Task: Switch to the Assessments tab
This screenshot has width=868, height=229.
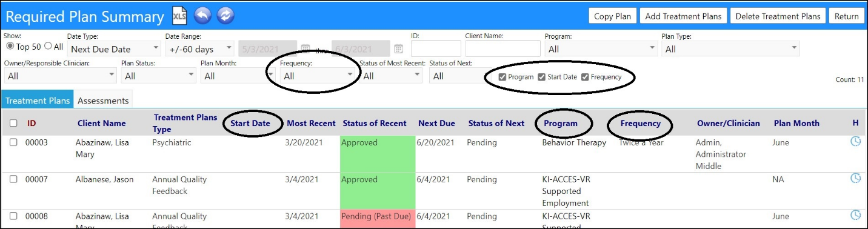Action: pos(103,101)
